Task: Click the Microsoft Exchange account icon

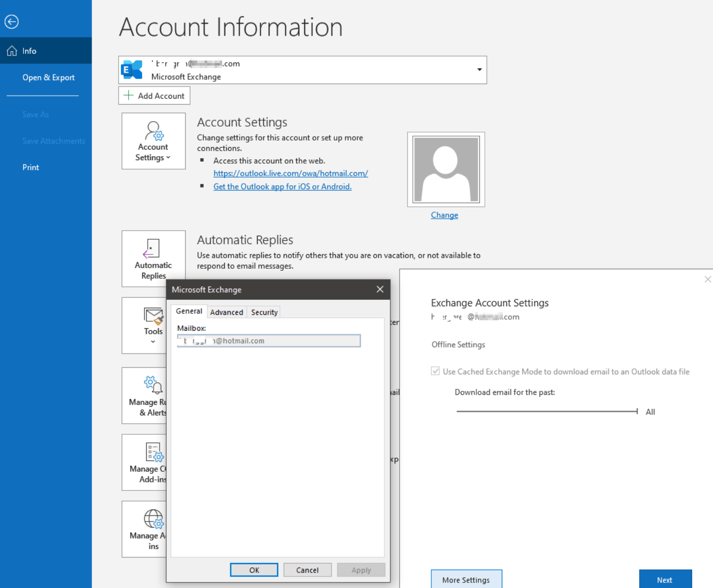Action: click(x=131, y=70)
